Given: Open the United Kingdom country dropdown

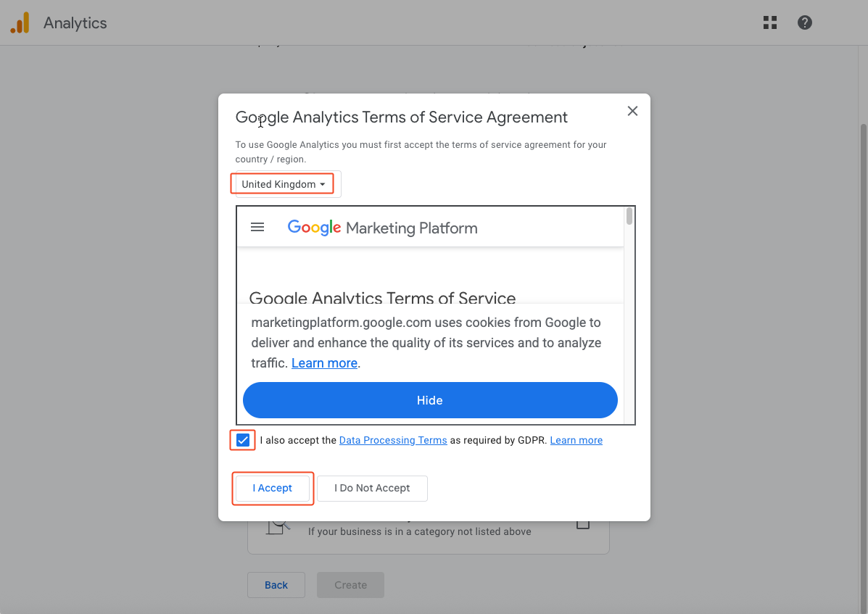Looking at the screenshot, I should pos(288,184).
